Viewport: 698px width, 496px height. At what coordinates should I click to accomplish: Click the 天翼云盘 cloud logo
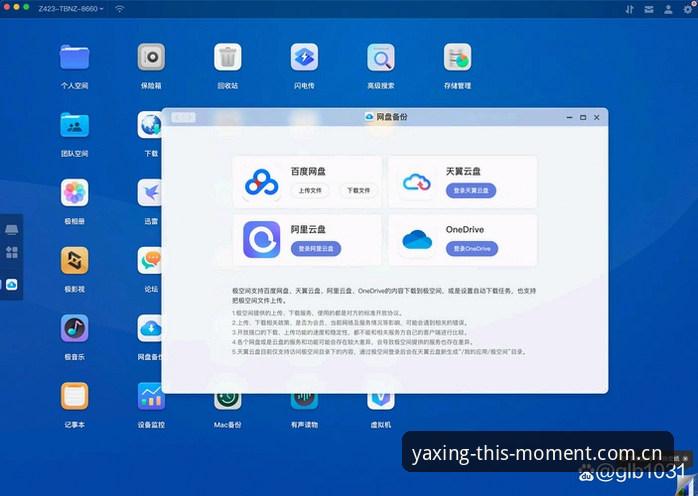pyautogui.click(x=417, y=182)
